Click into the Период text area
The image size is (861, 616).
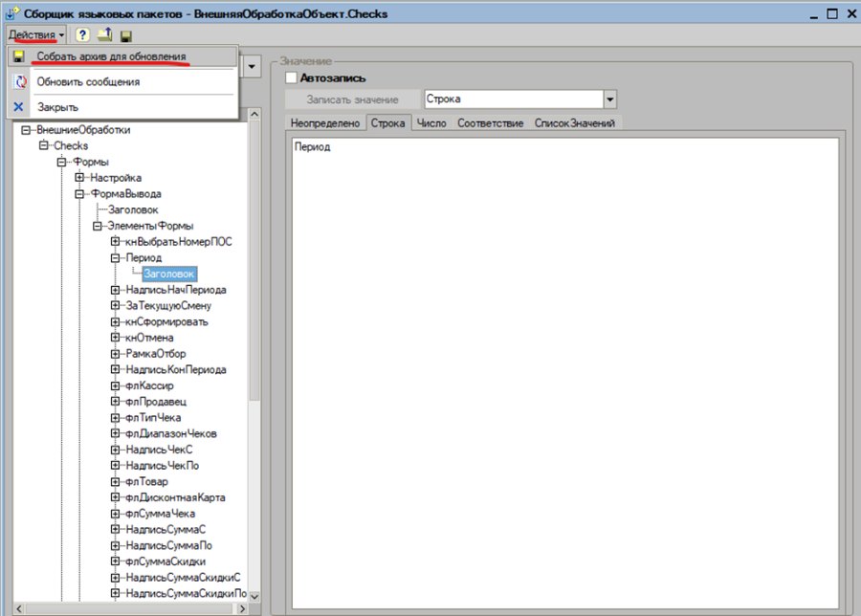click(x=565, y=373)
